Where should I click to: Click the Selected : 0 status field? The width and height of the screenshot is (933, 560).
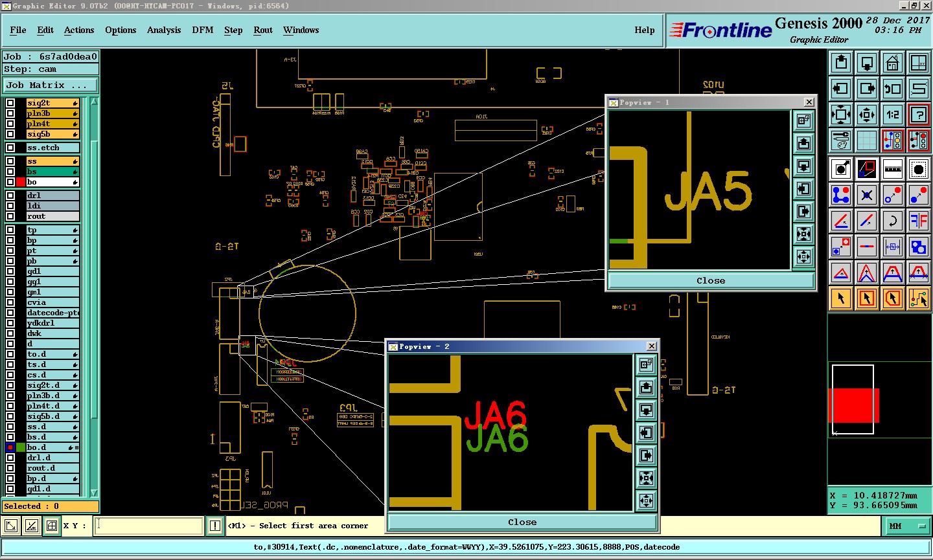[51, 506]
